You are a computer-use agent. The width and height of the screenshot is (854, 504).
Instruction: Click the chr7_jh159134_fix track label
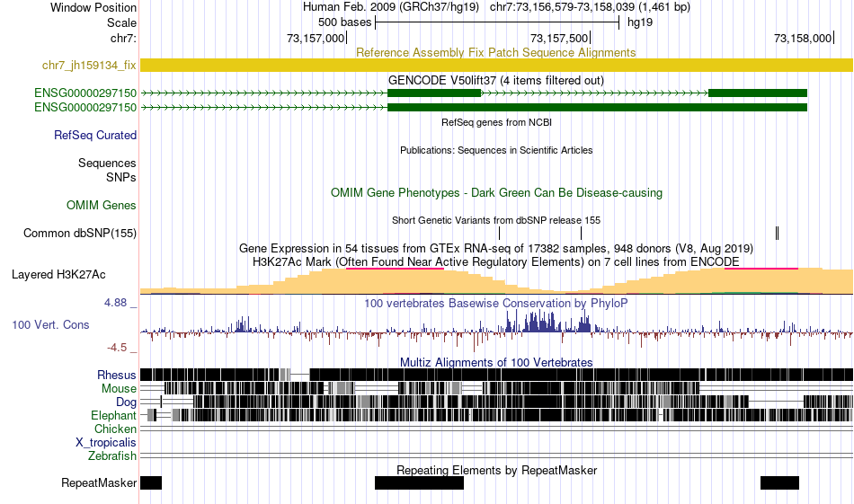(89, 66)
